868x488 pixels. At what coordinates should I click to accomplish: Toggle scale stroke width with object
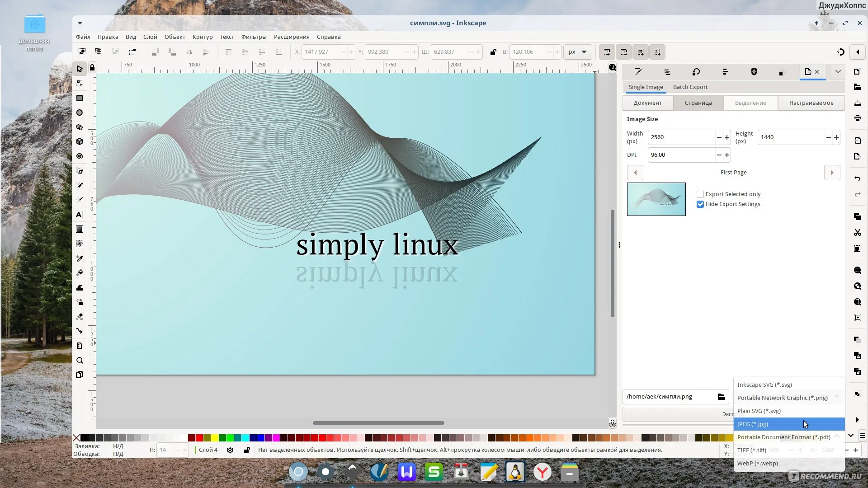pos(607,52)
